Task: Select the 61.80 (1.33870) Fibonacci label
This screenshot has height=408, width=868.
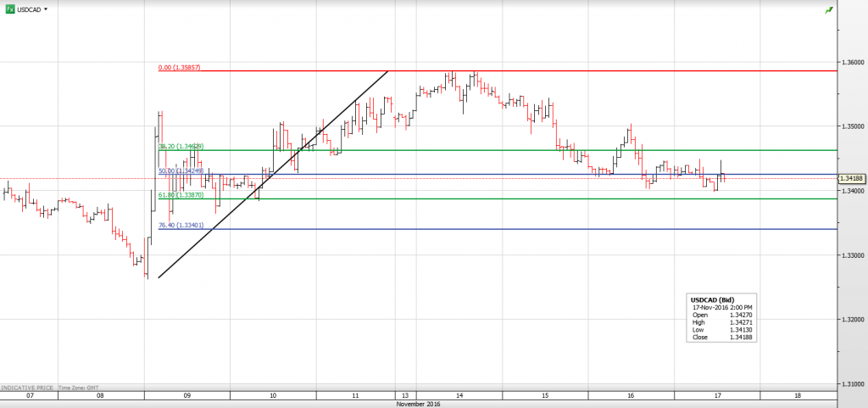Action: point(180,195)
